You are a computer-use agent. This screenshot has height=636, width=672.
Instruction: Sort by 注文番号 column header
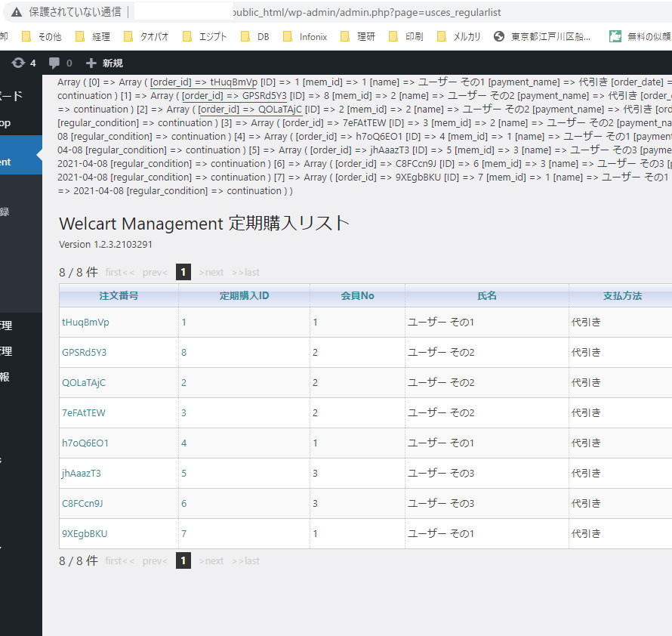tap(119, 295)
